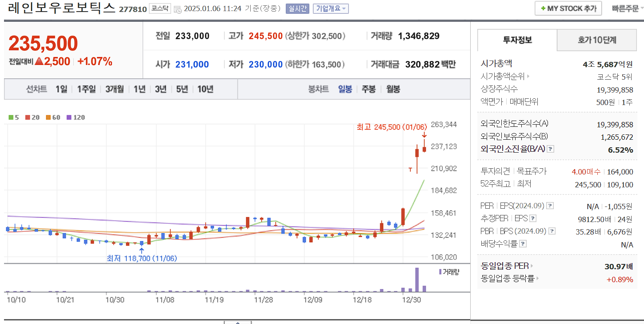Select the 3년 line chart period

[x=160, y=89]
